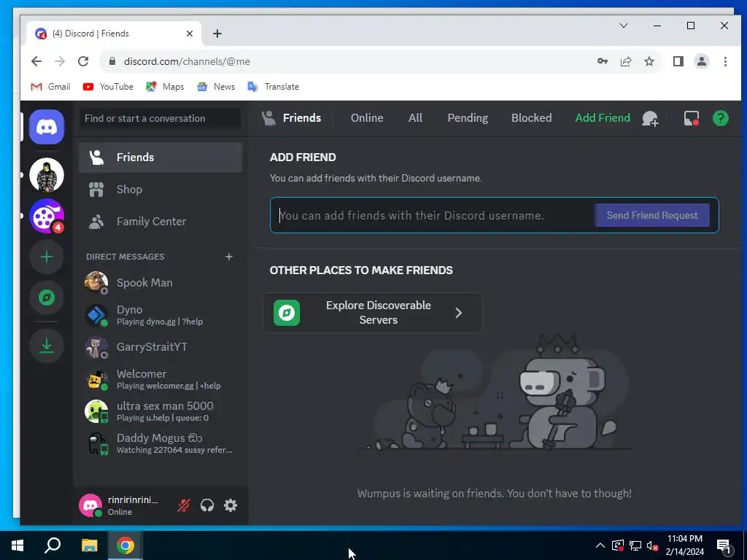
Task: Click muted volume icon in system tray
Action: (653, 545)
